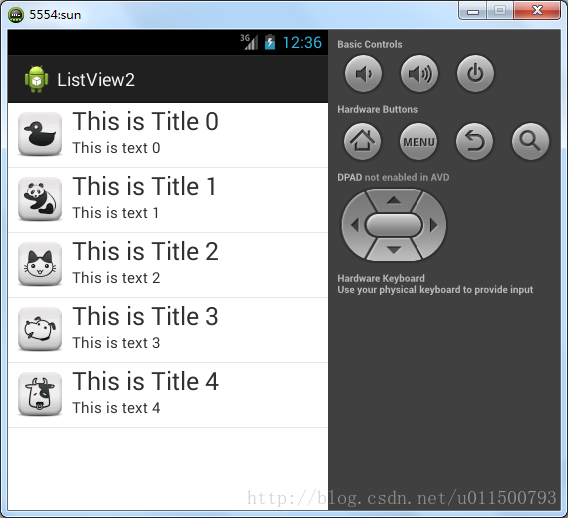Click the emulator power button
Viewport: 568px width, 518px height.
(475, 74)
